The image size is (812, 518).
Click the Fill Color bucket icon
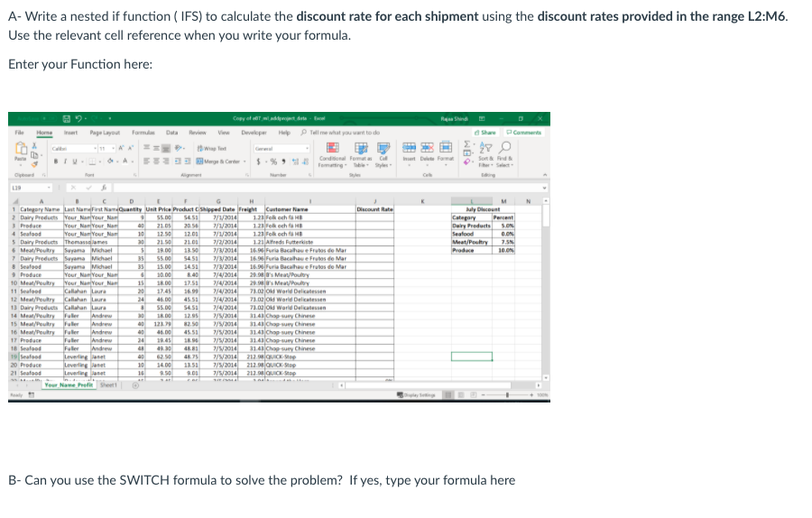pos(110,162)
